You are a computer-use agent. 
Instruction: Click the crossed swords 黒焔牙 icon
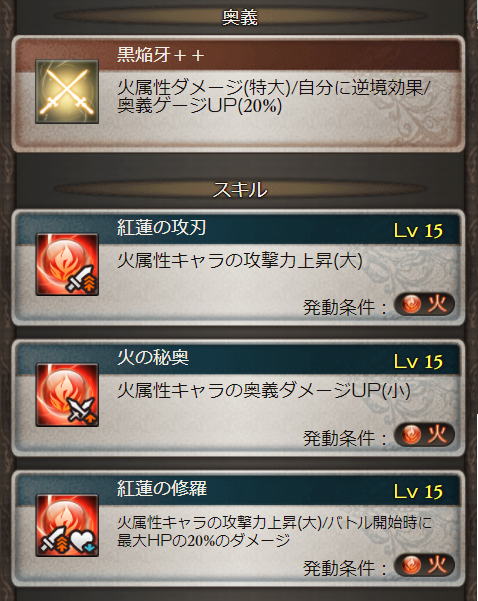67,91
